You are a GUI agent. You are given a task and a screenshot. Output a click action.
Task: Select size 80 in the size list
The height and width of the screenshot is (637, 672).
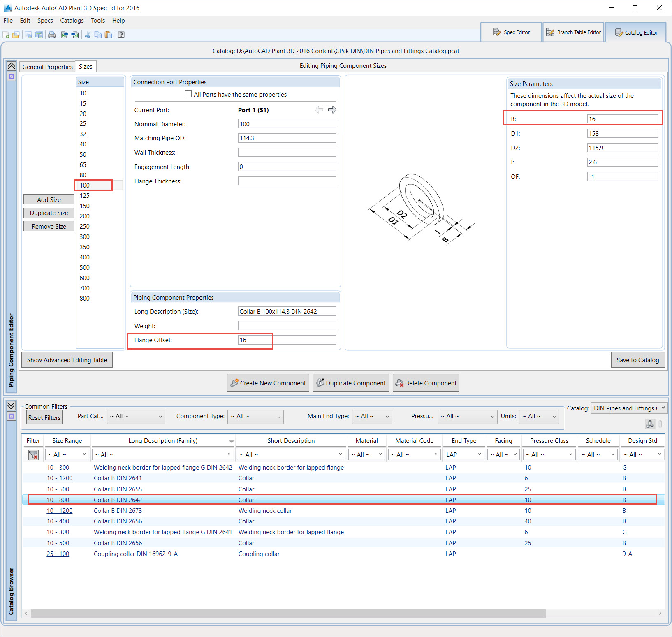pos(83,175)
